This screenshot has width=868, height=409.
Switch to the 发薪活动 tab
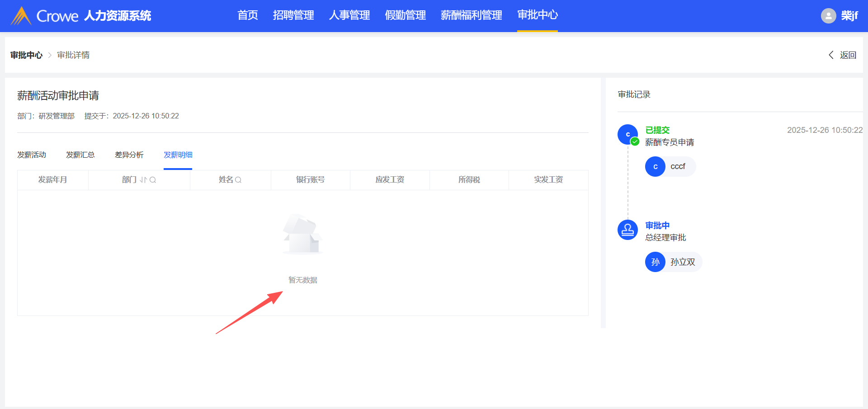click(x=32, y=155)
